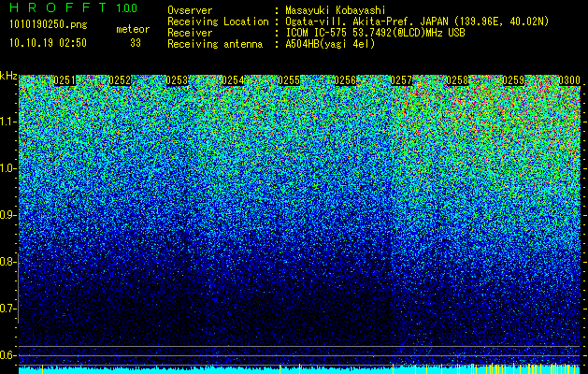The width and height of the screenshot is (588, 374).
Task: Click the meteor count 33
Action: [x=136, y=43]
